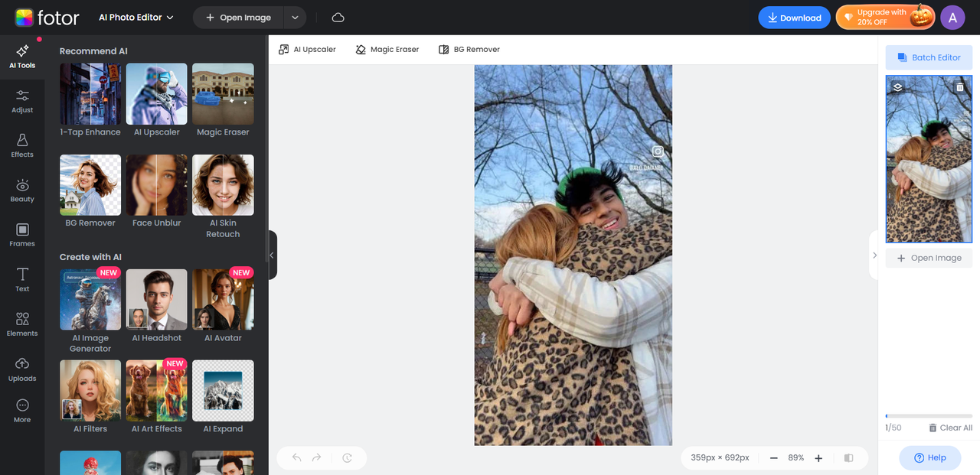Collapse the left tools panel
Screen dimensions: 980x475
tap(272, 255)
